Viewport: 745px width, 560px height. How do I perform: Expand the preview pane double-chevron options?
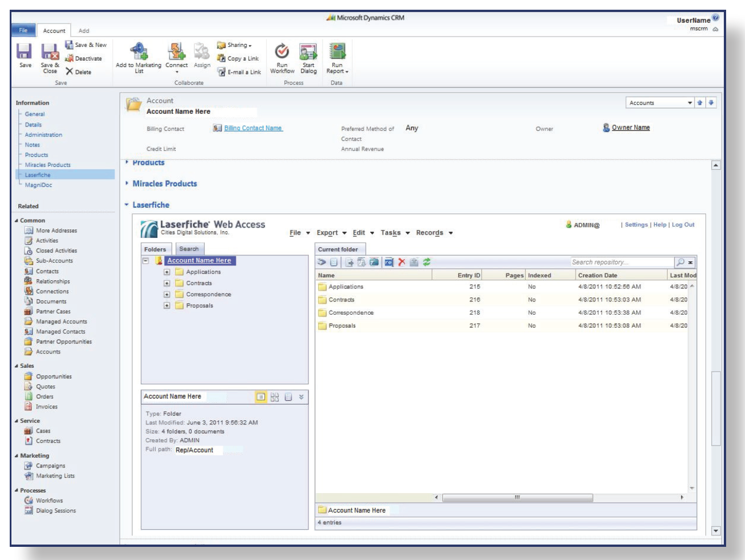302,396
